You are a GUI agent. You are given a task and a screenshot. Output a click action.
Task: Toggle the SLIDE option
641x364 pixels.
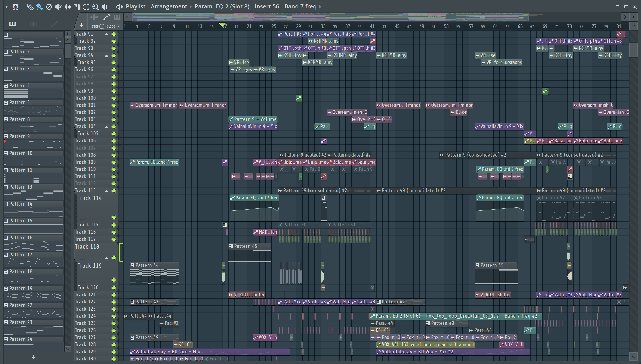click(118, 26)
